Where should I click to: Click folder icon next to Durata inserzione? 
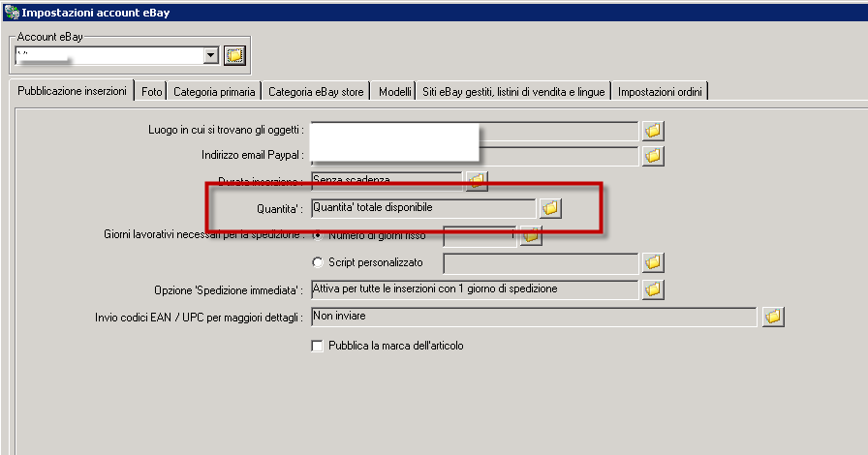[477, 180]
